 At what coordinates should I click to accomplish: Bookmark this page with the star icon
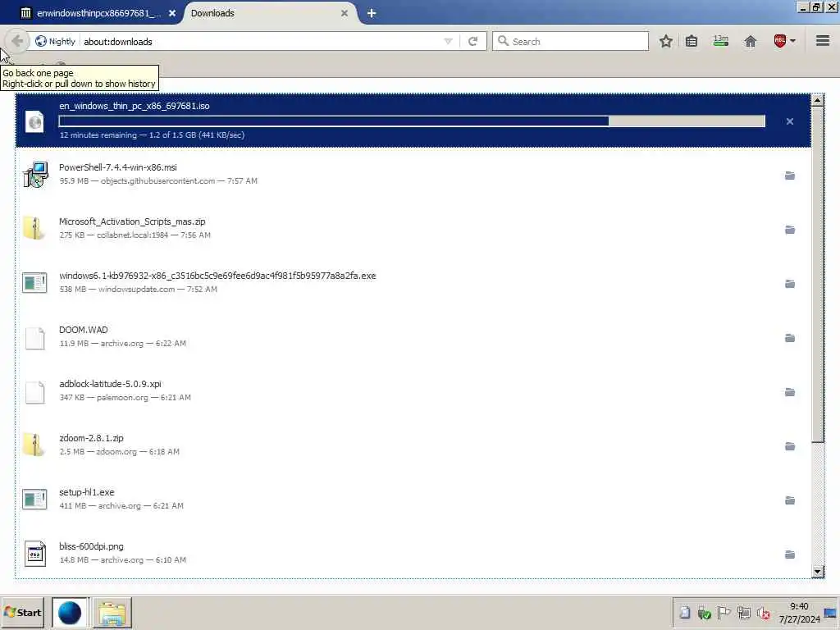(x=666, y=41)
